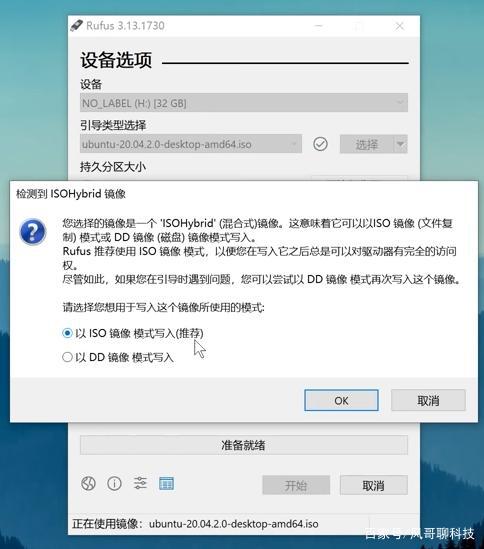
Task: Expand the NO_LABEL (H:) device dropdown
Action: 244,103
